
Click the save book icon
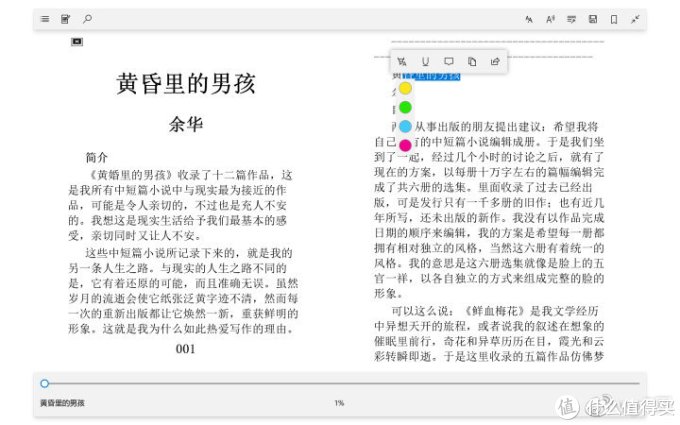click(x=593, y=19)
